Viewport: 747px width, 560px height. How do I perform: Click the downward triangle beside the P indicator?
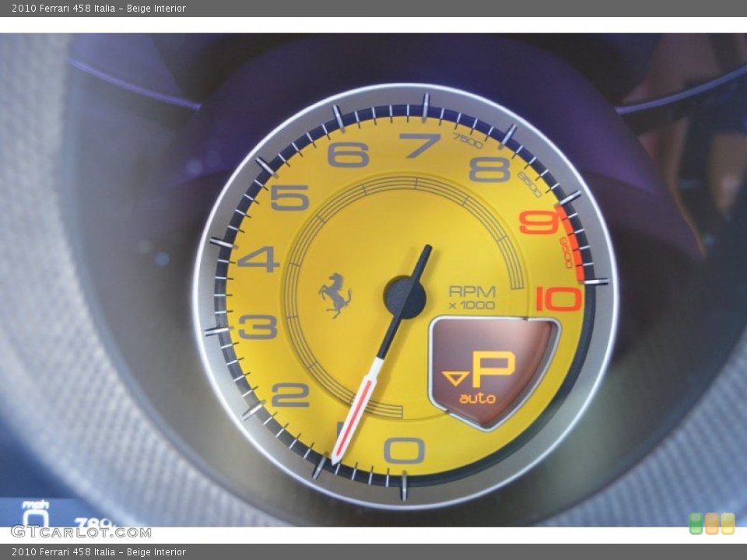pyautogui.click(x=455, y=379)
